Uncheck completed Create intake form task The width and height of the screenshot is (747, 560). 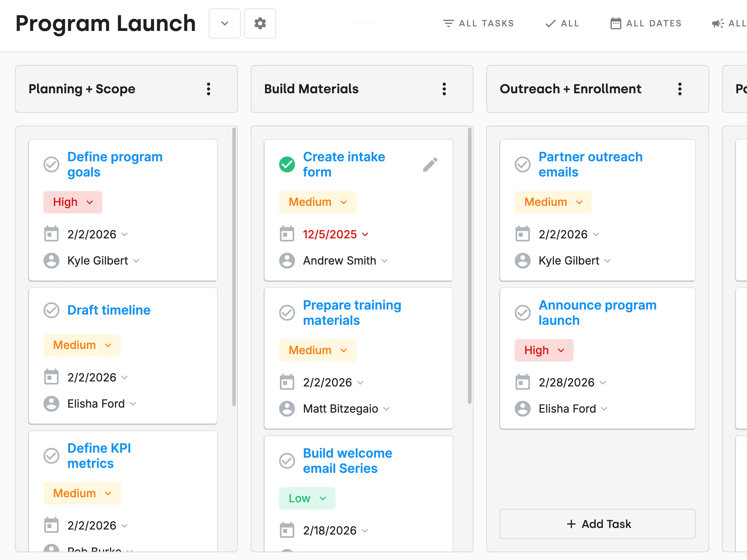pos(287,164)
